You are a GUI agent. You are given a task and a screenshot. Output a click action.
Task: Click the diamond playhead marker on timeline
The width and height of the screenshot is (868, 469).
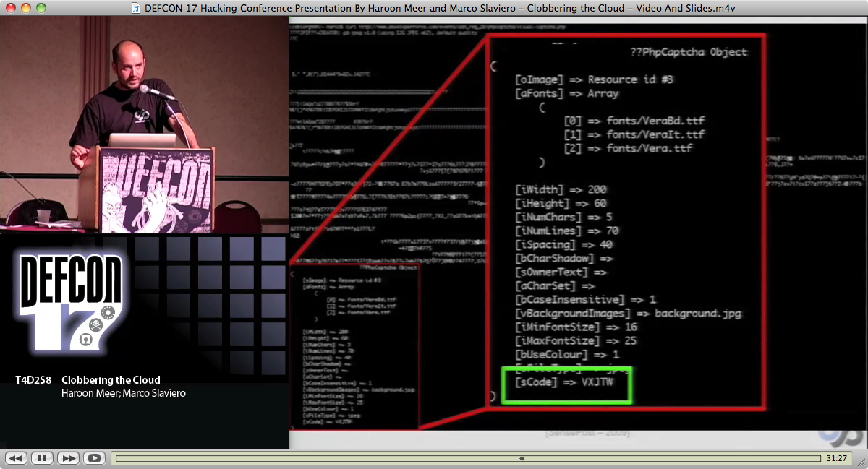pyautogui.click(x=522, y=458)
